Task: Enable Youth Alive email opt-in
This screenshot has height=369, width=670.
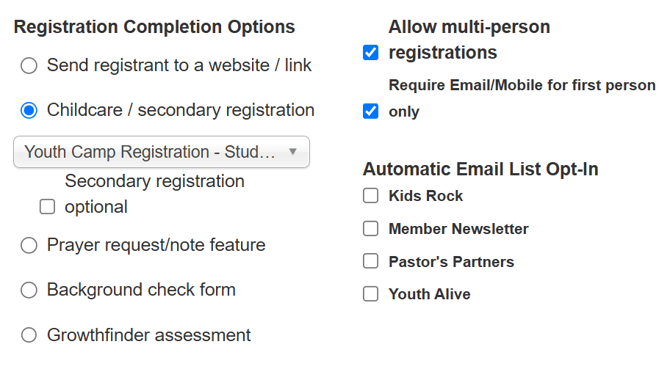Action: 370,294
